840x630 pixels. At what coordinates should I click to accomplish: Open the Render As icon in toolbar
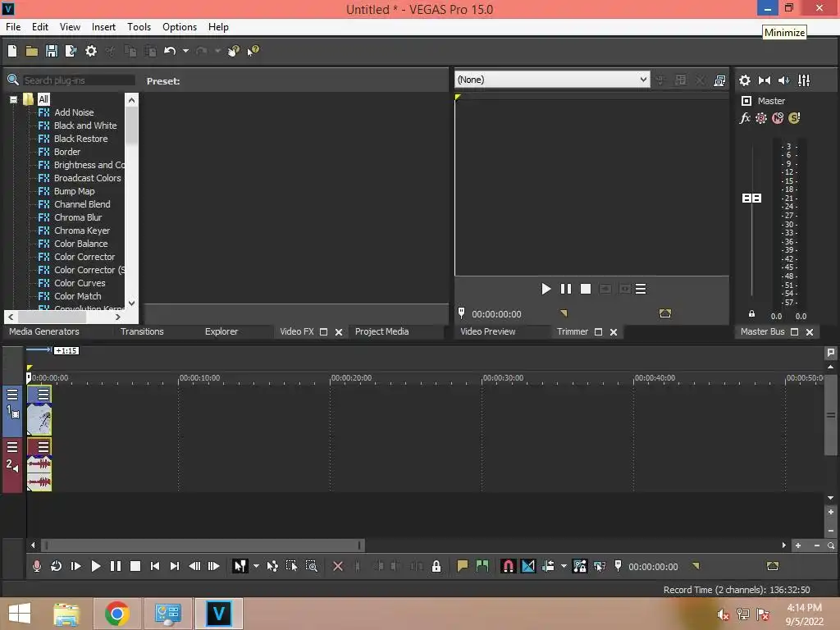pos(71,51)
